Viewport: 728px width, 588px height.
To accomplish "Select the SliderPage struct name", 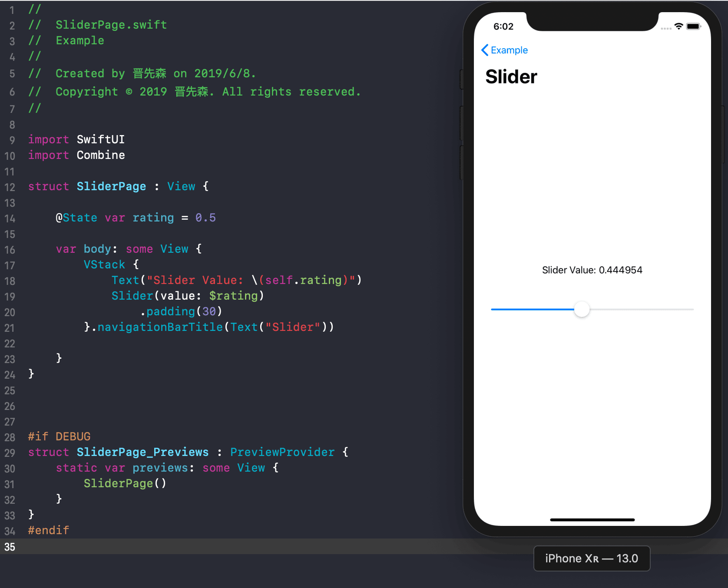I will [111, 186].
